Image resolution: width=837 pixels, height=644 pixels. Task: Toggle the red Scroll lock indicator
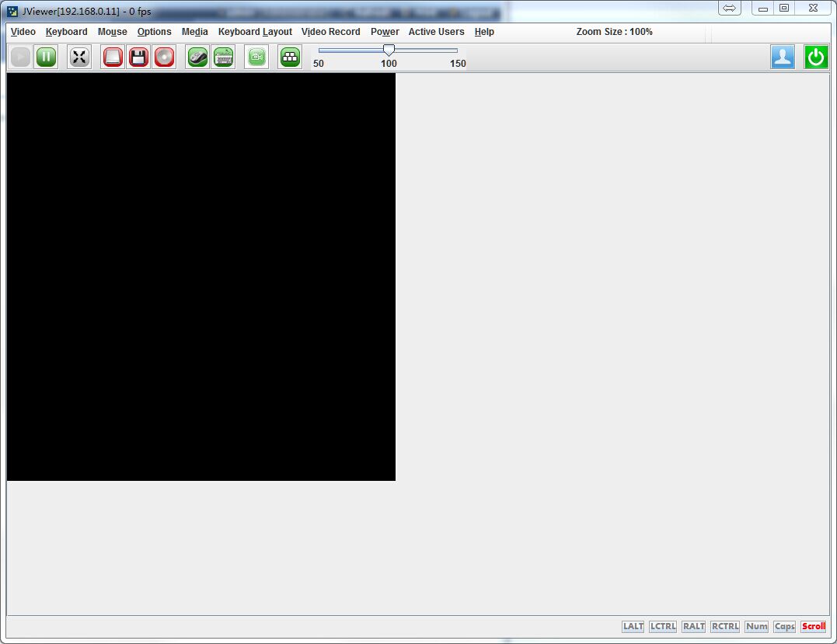coord(814,626)
